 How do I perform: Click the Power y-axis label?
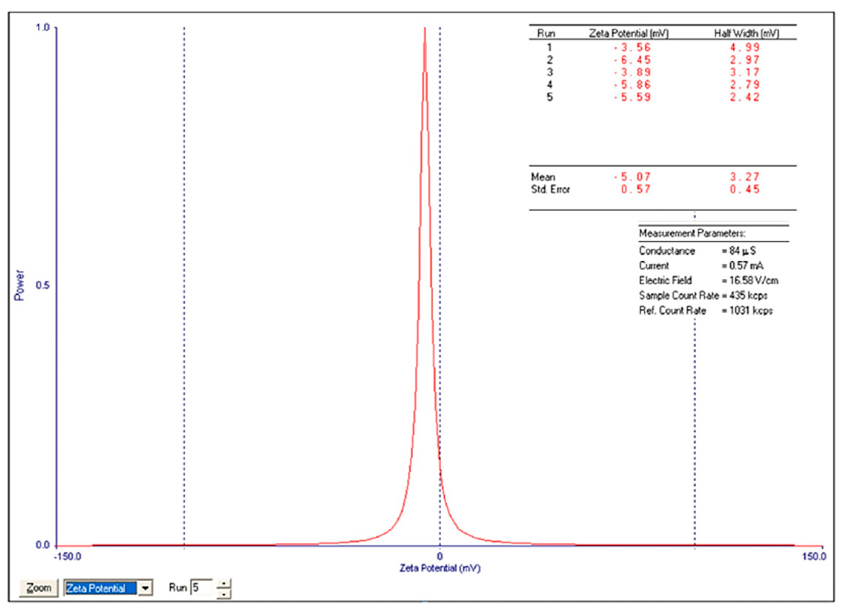pyautogui.click(x=19, y=285)
